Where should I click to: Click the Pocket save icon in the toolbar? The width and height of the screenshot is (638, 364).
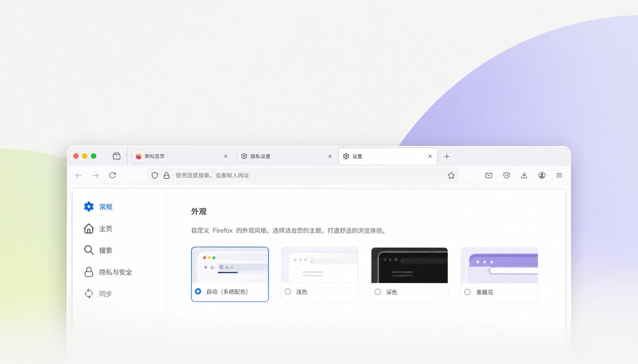(x=507, y=175)
